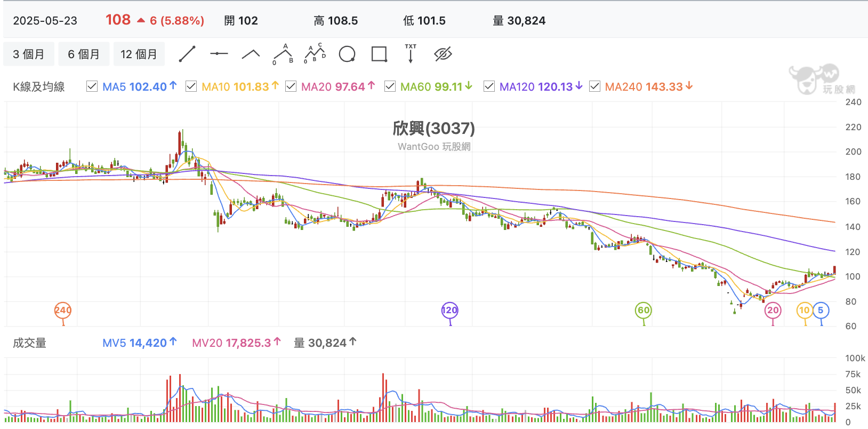The height and width of the screenshot is (429, 868).
Task: Select the rectangle drawing tool
Action: point(379,54)
